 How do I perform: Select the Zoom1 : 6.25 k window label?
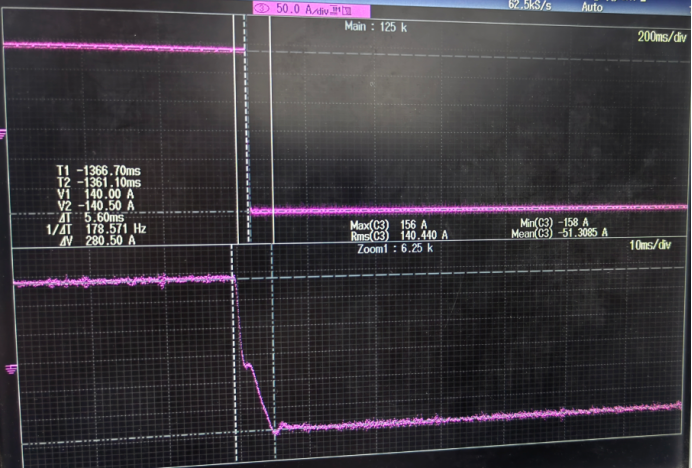coord(395,247)
